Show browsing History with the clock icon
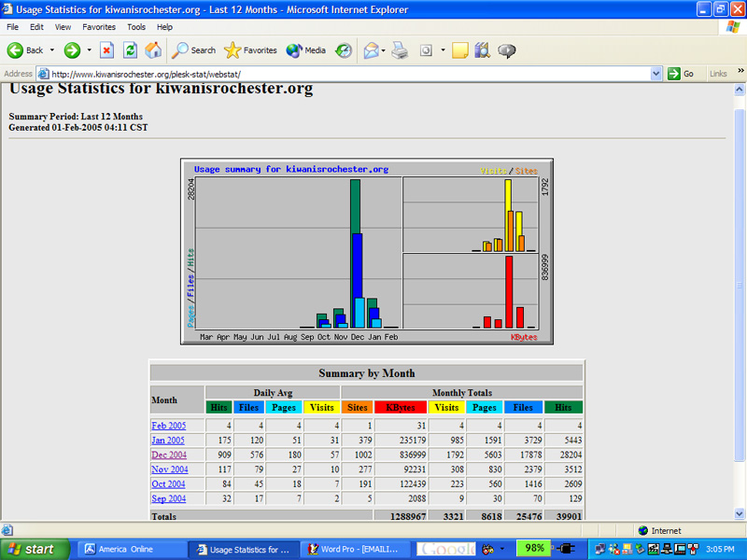Image resolution: width=747 pixels, height=560 pixels. pyautogui.click(x=344, y=50)
